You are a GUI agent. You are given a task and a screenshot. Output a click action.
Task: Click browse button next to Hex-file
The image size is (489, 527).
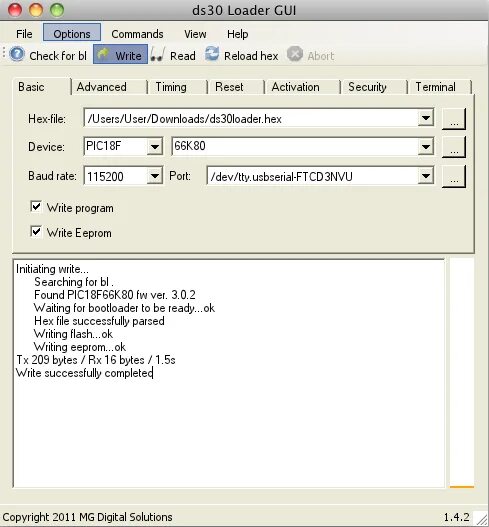454,119
